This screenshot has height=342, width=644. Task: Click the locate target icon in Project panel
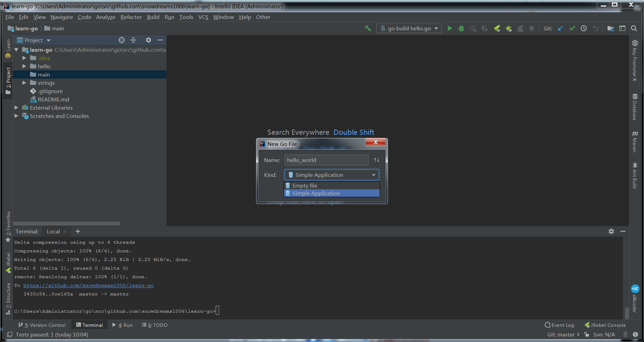(122, 40)
